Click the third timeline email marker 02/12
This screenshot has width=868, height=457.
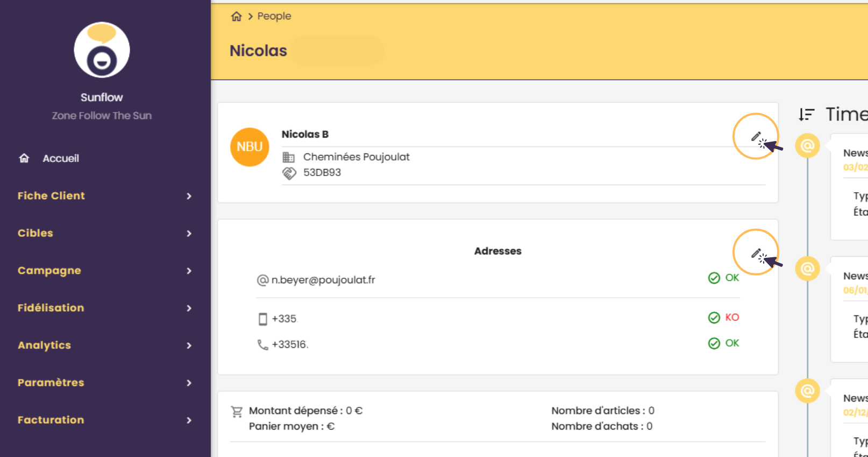(808, 391)
